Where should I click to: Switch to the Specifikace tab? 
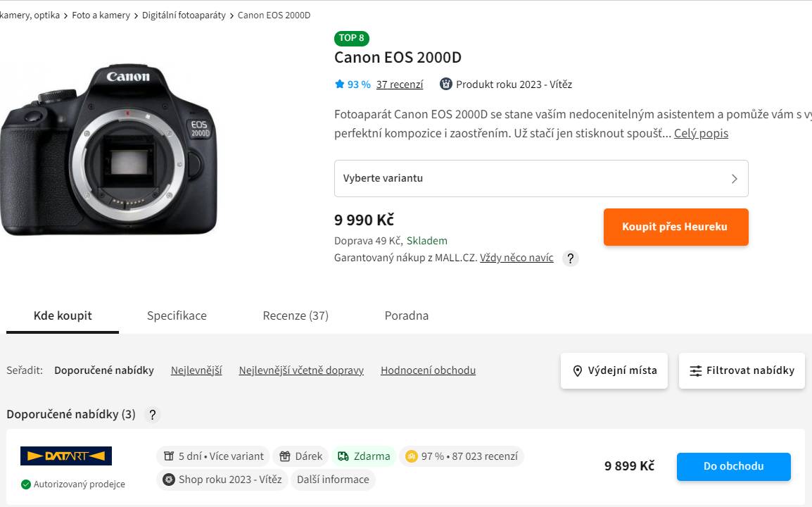click(x=177, y=315)
